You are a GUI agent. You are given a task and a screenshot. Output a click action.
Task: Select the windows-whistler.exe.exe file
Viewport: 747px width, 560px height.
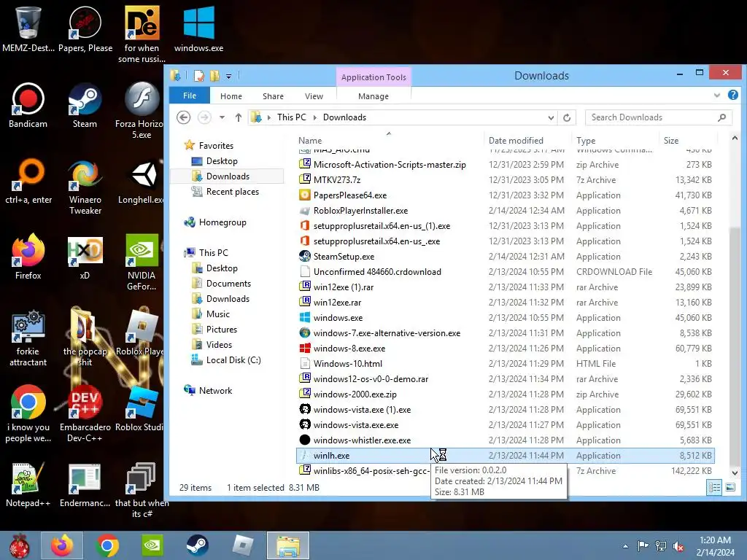pos(505,440)
